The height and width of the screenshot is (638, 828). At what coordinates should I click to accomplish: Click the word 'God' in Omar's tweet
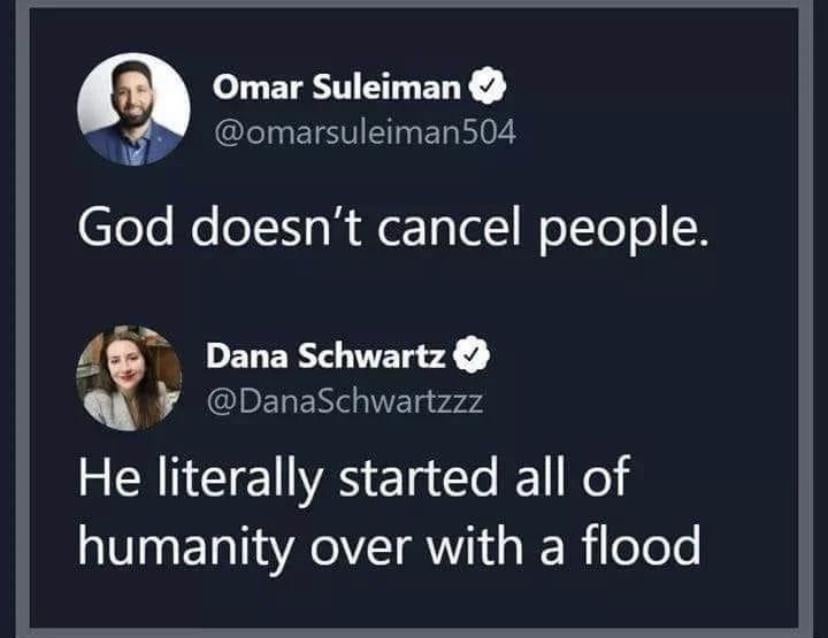click(126, 227)
